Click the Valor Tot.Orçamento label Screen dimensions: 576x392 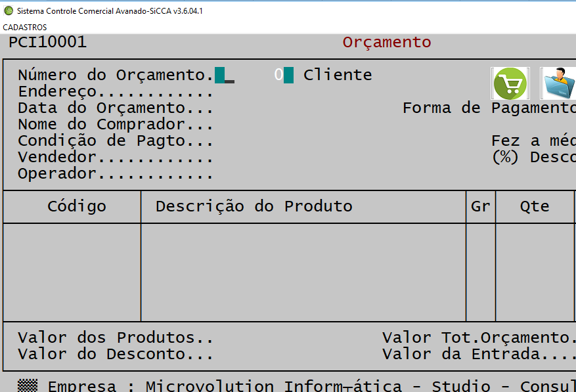tap(479, 338)
